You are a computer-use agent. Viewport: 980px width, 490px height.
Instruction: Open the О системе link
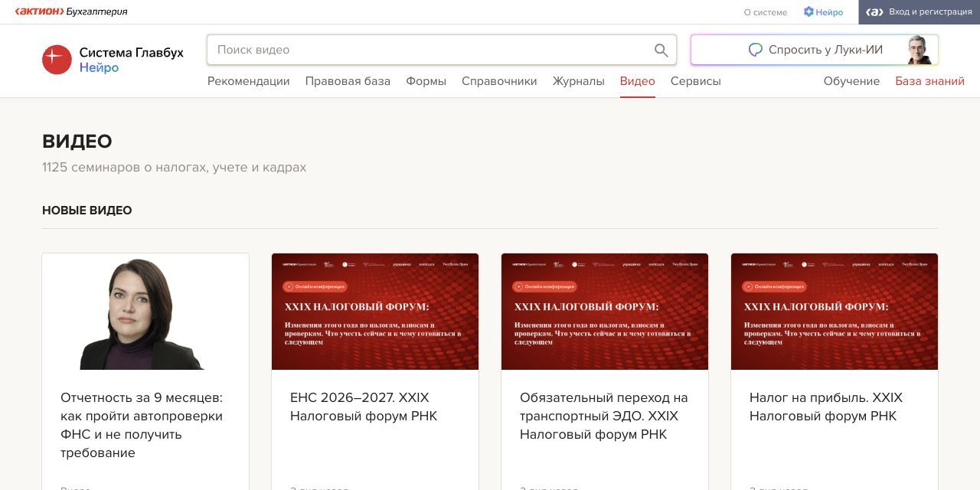click(766, 12)
